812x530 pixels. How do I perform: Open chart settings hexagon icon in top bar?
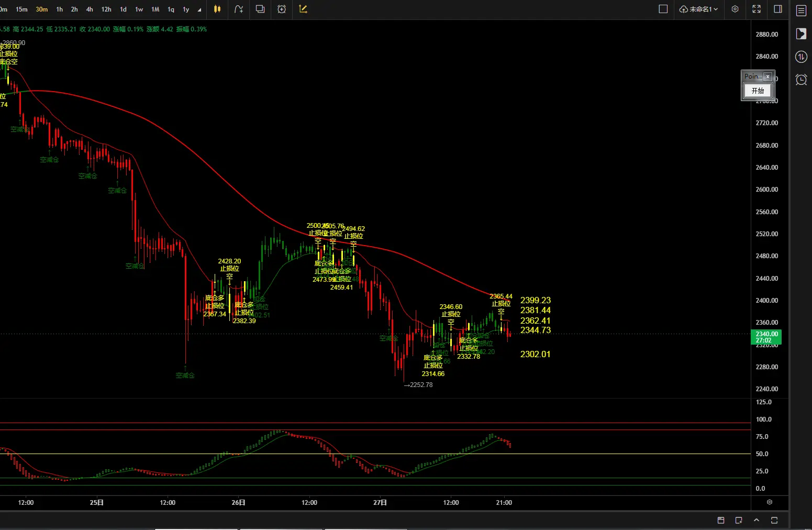(735, 9)
